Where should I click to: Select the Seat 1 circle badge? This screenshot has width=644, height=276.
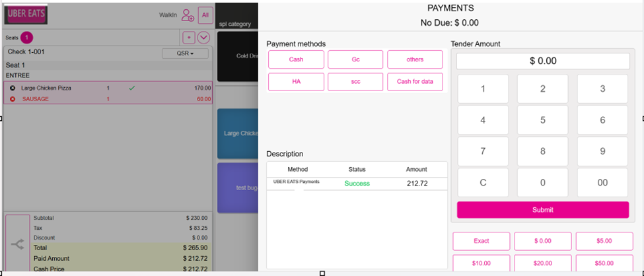click(26, 38)
